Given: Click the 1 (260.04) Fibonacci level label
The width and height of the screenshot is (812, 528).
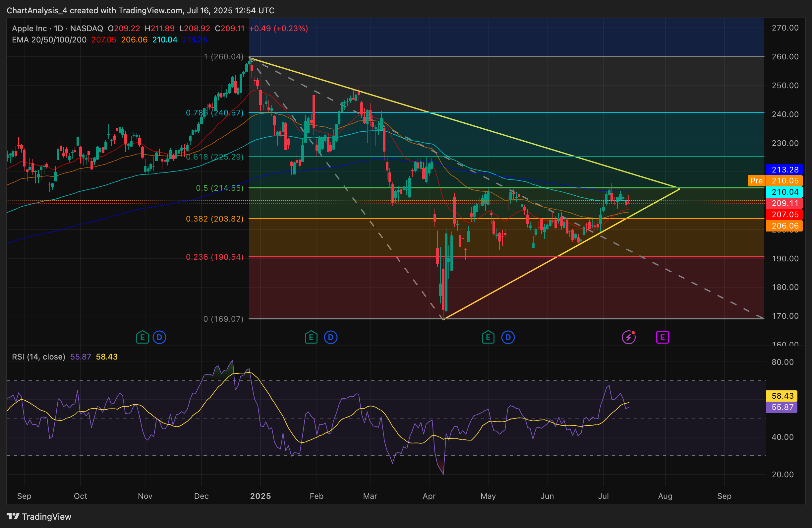Looking at the screenshot, I should pyautogui.click(x=223, y=57).
